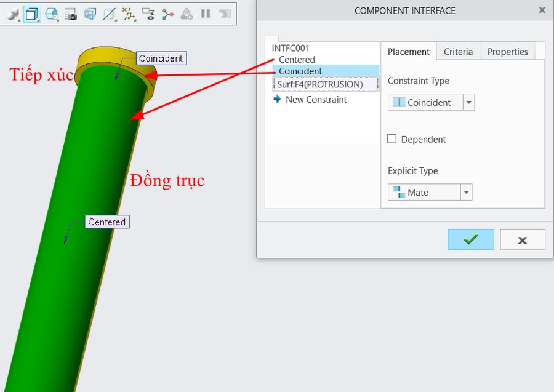Select the Display Style cube icon
Image resolution: width=554 pixels, height=392 pixels.
tap(32, 14)
